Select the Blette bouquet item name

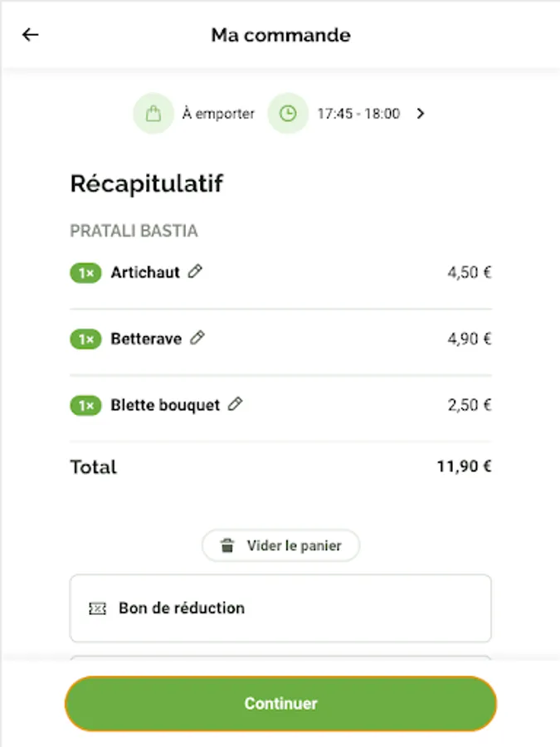[x=165, y=405]
